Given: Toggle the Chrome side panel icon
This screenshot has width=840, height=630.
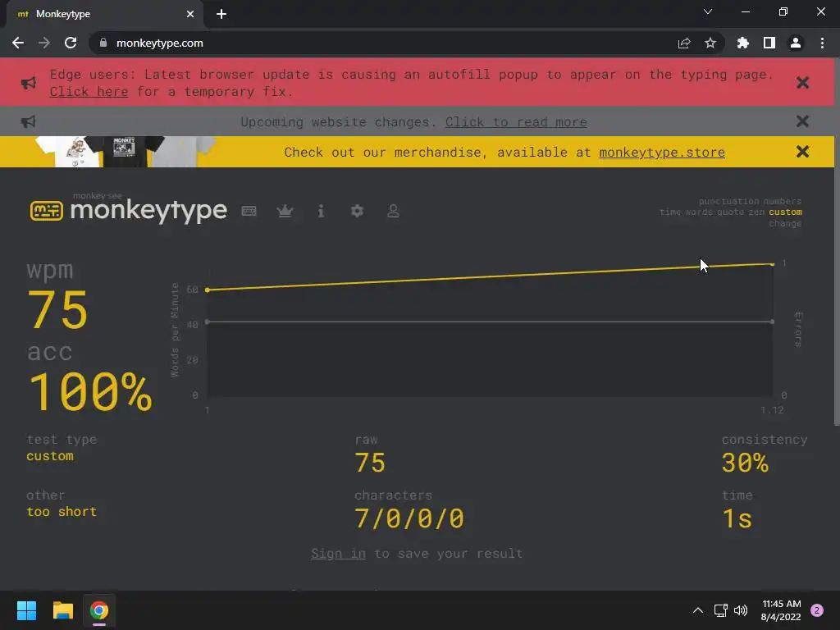Looking at the screenshot, I should click(x=769, y=43).
